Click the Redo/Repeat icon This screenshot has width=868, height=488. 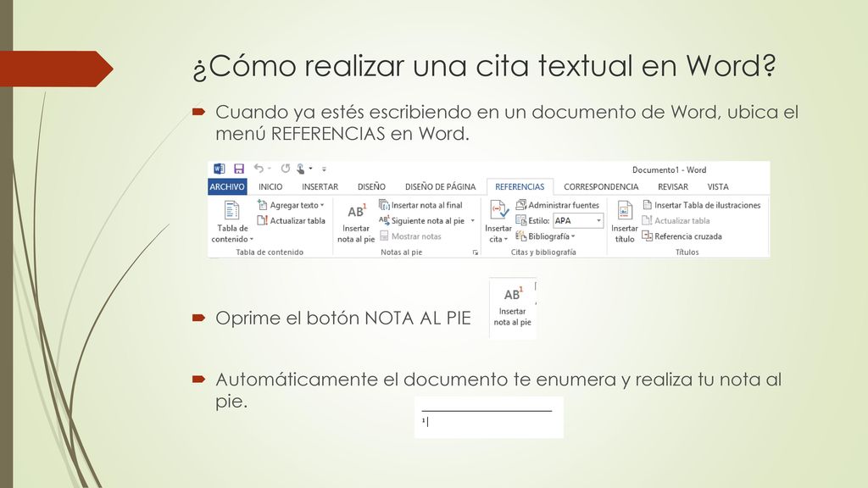tap(285, 169)
